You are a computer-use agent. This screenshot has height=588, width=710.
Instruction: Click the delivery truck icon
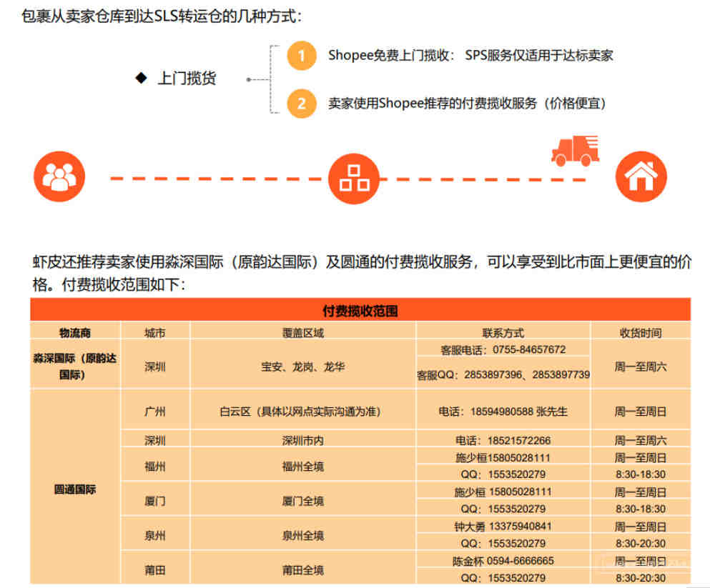575,151
